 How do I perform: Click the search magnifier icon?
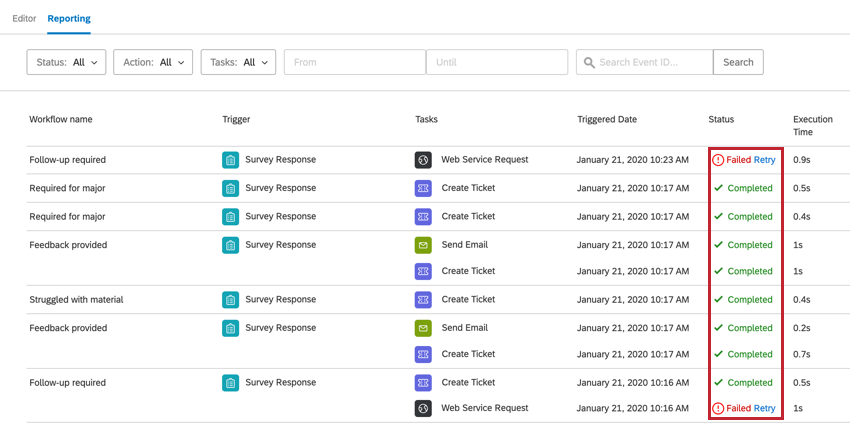click(587, 62)
